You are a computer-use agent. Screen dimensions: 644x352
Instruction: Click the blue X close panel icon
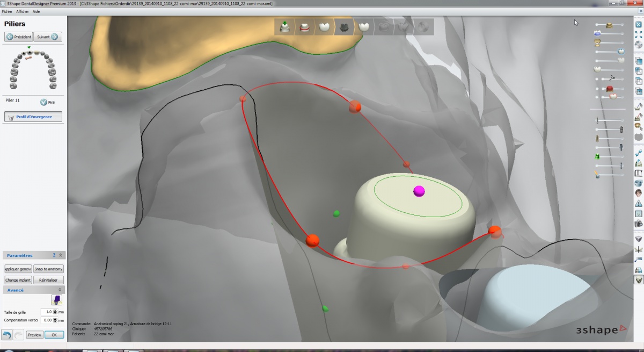pyautogui.click(x=639, y=24)
